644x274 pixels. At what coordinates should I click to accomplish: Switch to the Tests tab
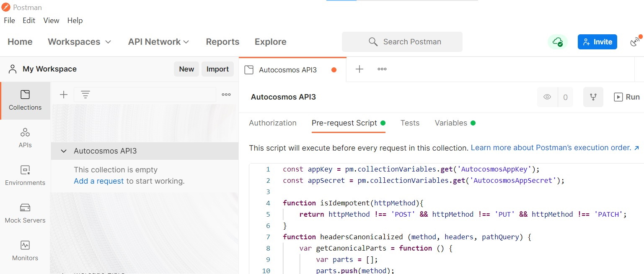click(410, 123)
